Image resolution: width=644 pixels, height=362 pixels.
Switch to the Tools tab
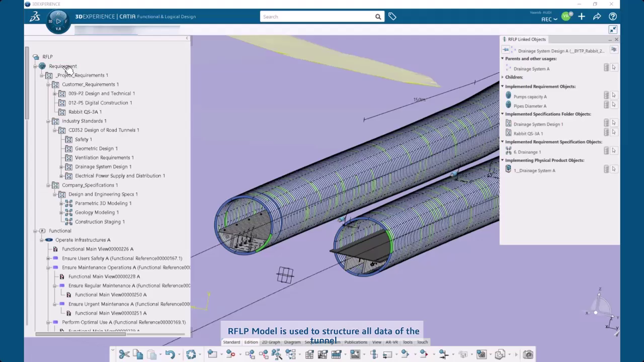point(408,342)
